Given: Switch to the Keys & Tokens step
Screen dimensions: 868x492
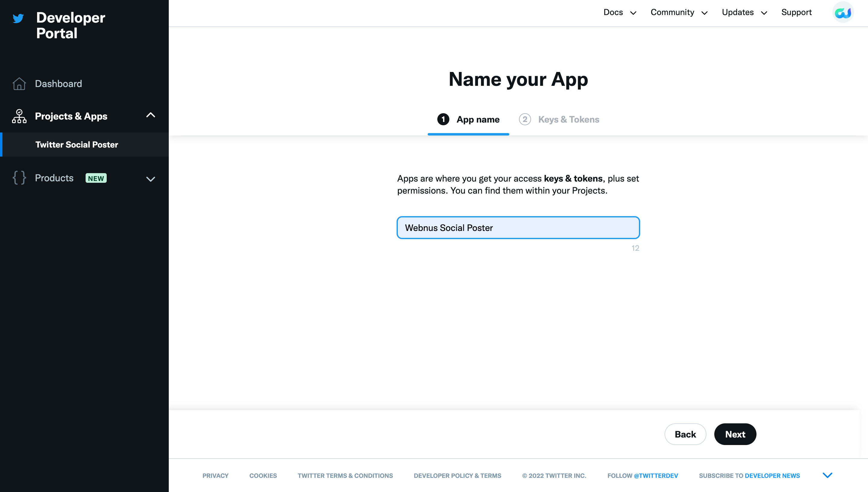Looking at the screenshot, I should [x=568, y=119].
